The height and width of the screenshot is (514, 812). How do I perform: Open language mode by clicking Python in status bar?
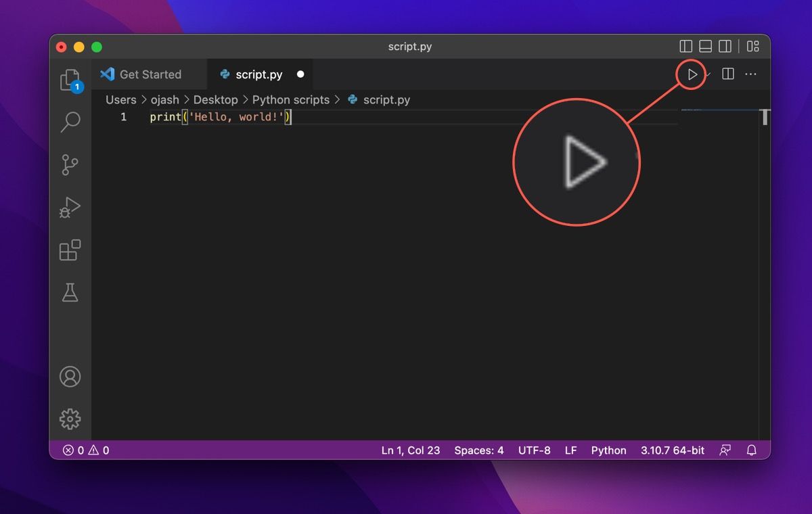coord(608,450)
